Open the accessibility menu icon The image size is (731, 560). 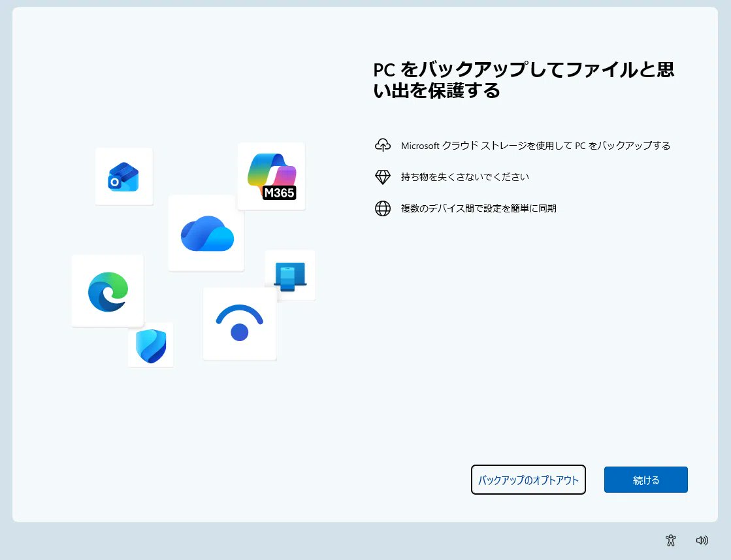point(671,540)
